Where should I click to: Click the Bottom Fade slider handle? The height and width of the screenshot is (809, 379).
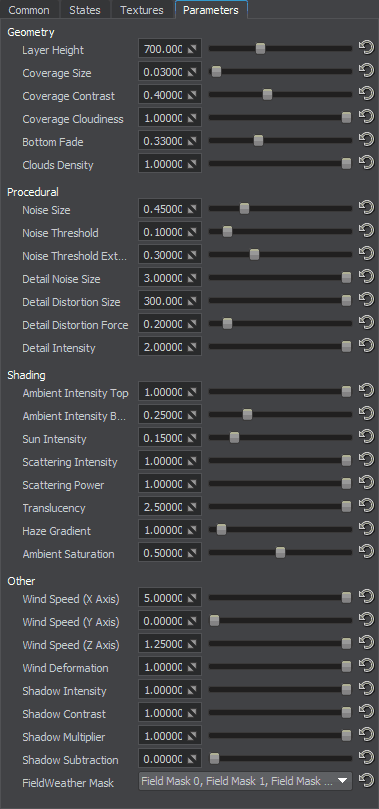(258, 140)
